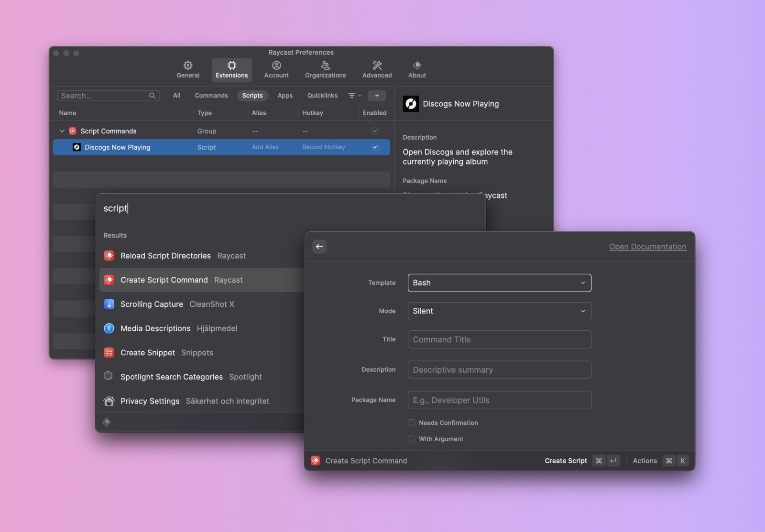Click the magnifier icon in the search field
765x532 pixels.
[x=152, y=96]
